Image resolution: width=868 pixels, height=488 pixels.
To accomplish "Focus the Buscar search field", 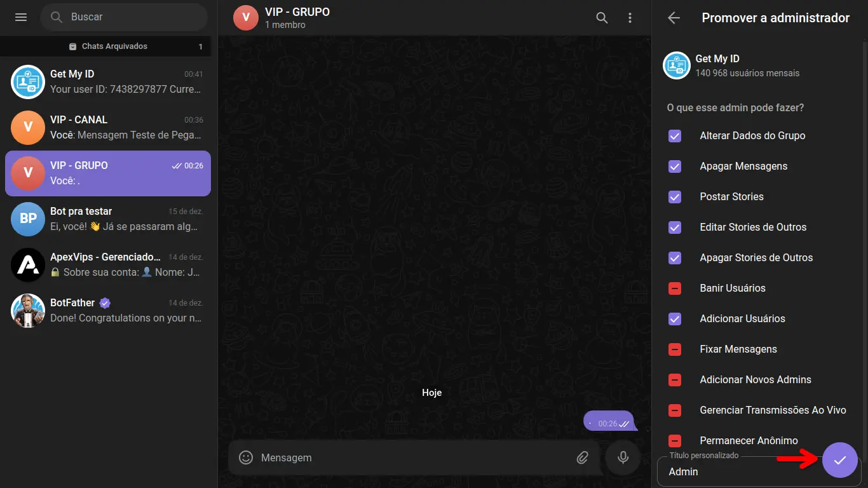I will pos(124,17).
